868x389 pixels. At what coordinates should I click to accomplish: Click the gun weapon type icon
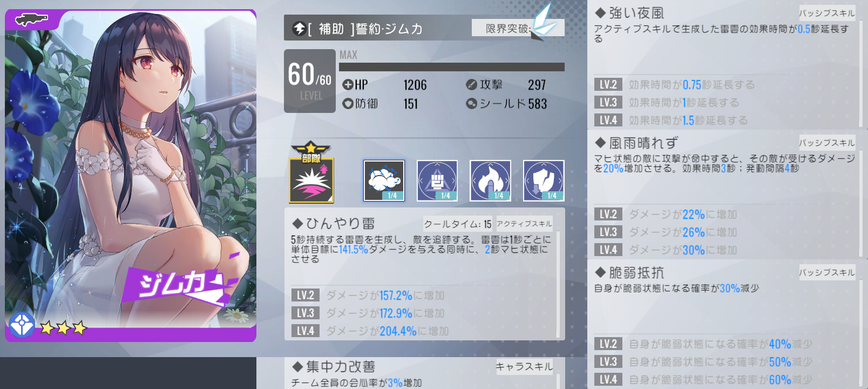point(31,20)
